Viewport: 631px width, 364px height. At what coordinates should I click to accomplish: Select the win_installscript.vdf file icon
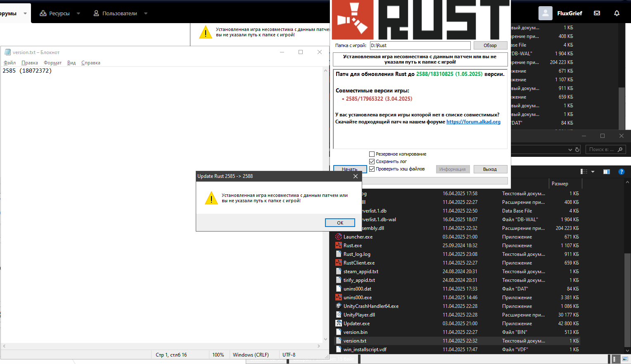(x=339, y=350)
